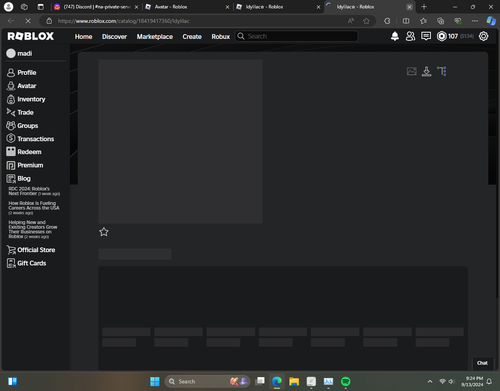The image size is (500, 391).
Task: Open Roblox notifications bell
Action: tap(395, 36)
